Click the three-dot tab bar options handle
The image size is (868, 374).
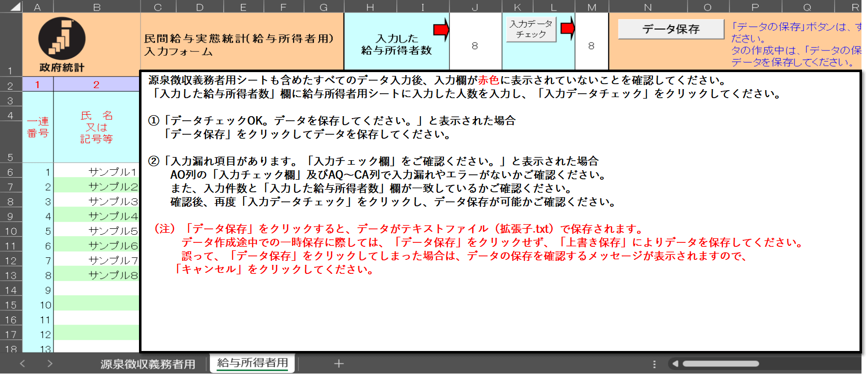pos(654,364)
